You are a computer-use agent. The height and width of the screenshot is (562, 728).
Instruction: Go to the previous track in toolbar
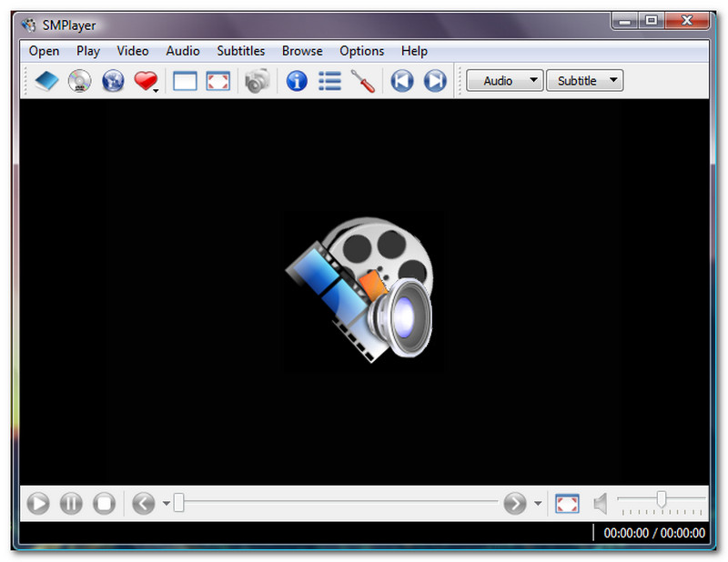[402, 81]
